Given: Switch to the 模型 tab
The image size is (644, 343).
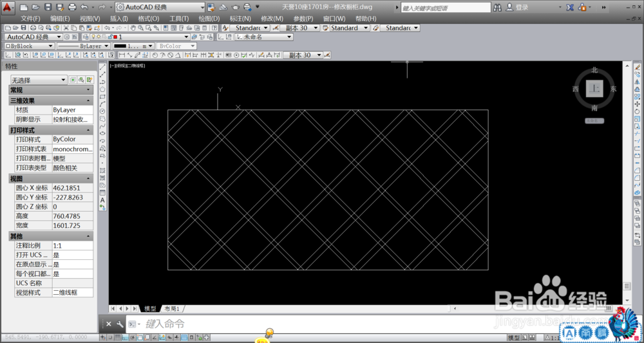Looking at the screenshot, I should coord(150,308).
